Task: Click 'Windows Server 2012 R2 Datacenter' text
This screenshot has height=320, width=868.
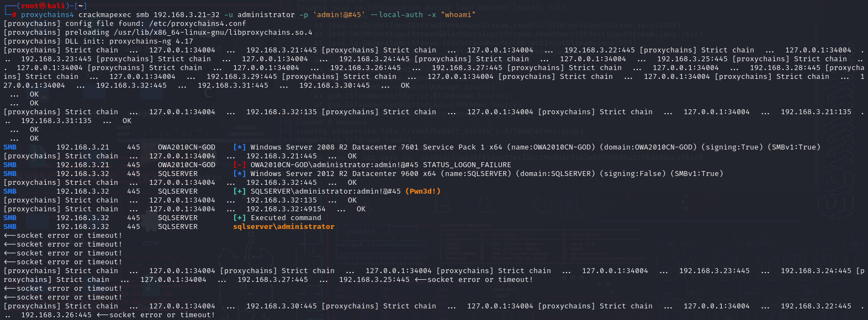Action: tap(323, 174)
